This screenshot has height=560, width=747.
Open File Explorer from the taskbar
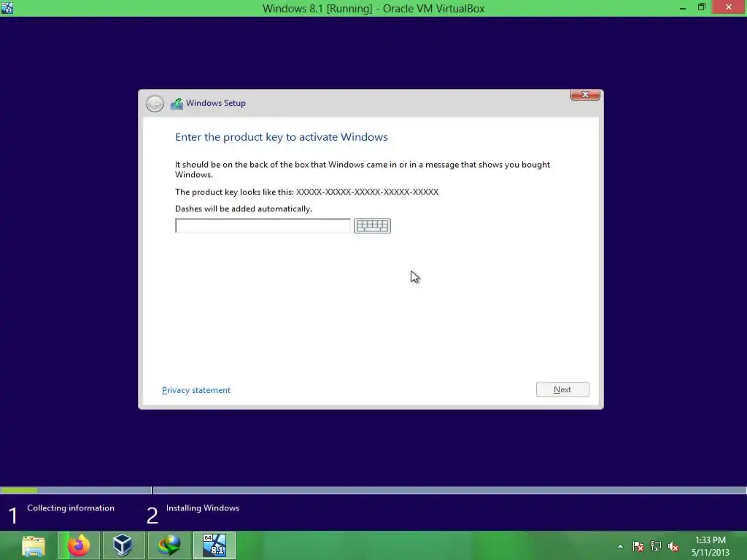click(34, 545)
